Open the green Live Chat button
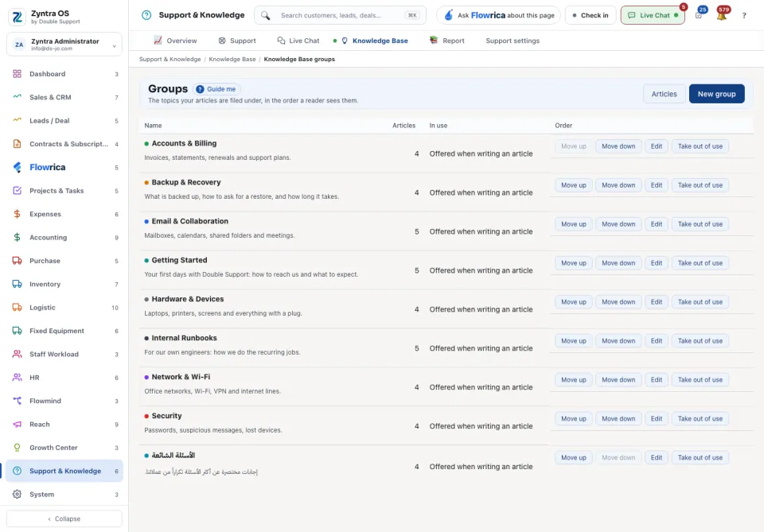The image size is (764, 532). point(653,15)
